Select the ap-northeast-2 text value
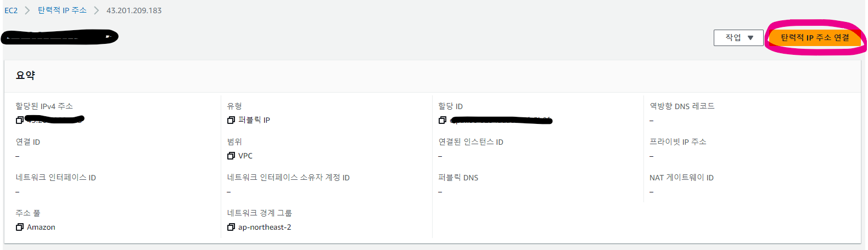 (265, 227)
